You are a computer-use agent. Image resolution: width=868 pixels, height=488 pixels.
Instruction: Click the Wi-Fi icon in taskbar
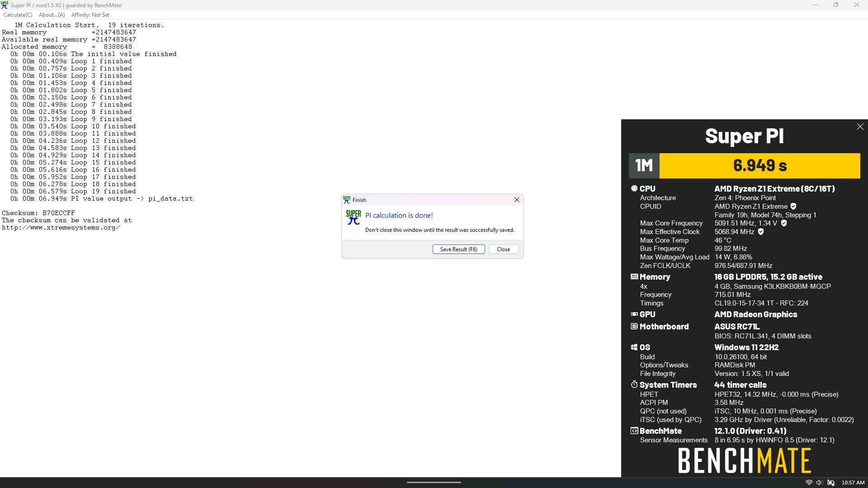click(809, 483)
